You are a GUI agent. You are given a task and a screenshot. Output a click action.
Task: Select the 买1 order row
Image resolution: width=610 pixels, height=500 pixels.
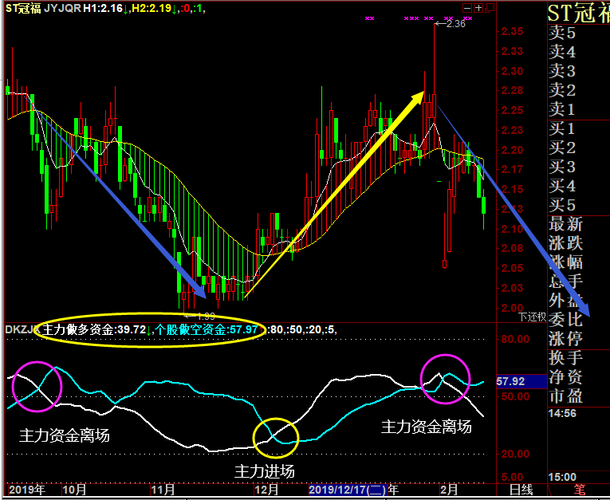click(x=578, y=129)
